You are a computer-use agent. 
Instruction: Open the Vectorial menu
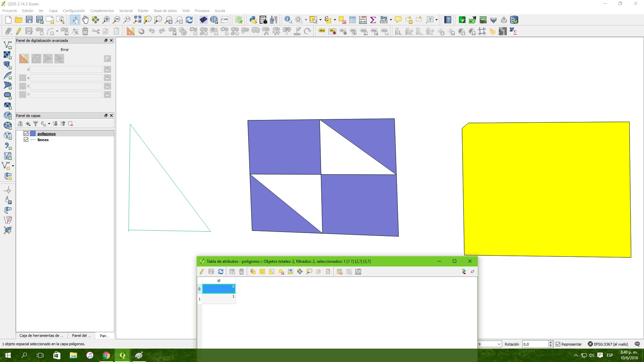(x=126, y=11)
